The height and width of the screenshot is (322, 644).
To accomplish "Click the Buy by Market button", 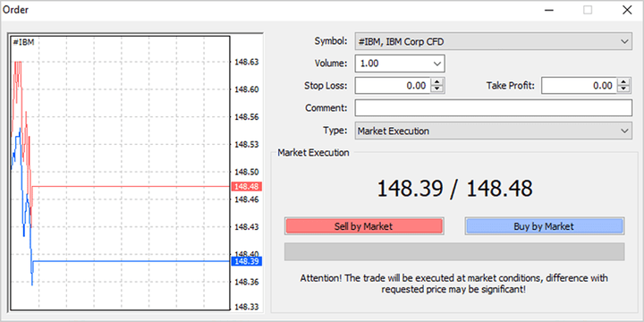I will (x=544, y=226).
